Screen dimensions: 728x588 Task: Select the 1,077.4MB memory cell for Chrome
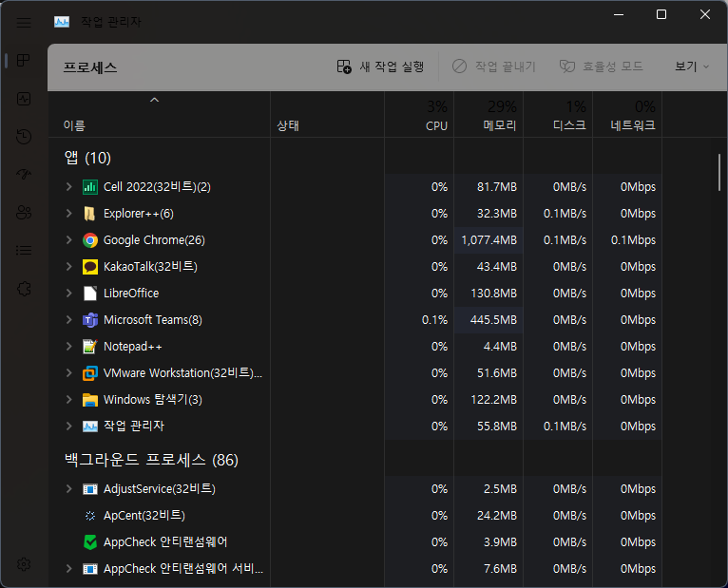coord(489,240)
